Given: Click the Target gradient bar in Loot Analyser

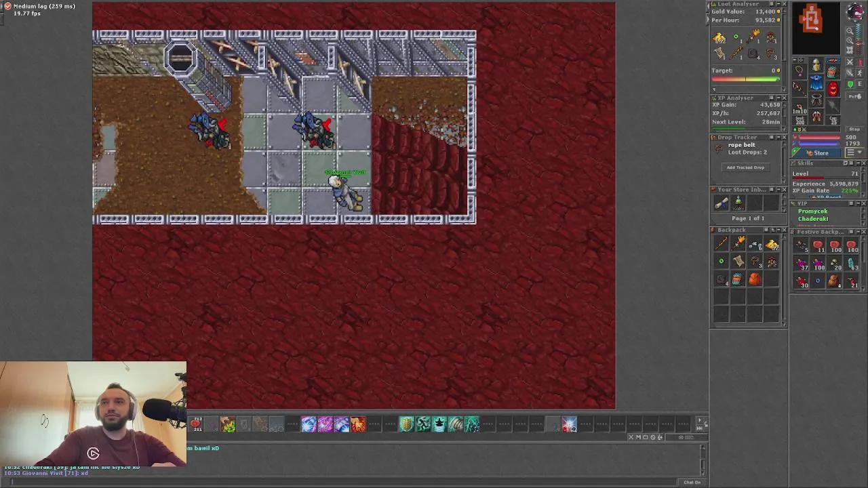Looking at the screenshot, I should coord(746,79).
